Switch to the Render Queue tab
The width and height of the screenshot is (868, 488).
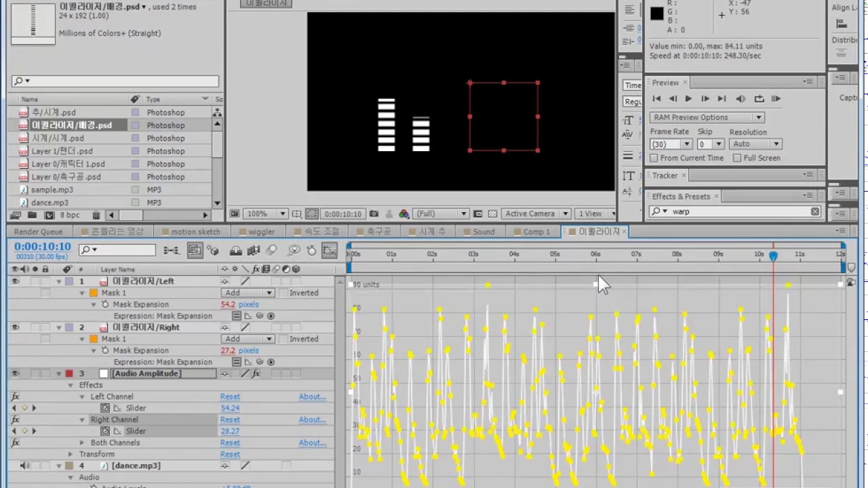point(38,232)
